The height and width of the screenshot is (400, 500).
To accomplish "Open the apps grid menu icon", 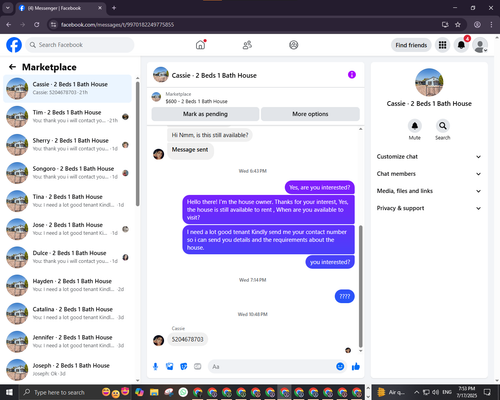I will tap(442, 45).
